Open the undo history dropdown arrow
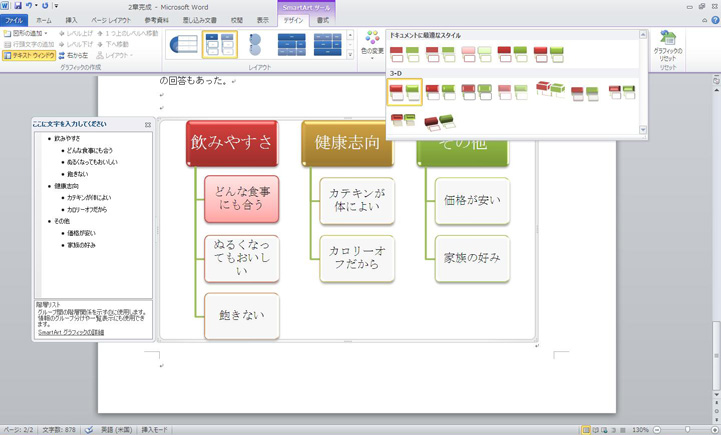 [36, 6]
